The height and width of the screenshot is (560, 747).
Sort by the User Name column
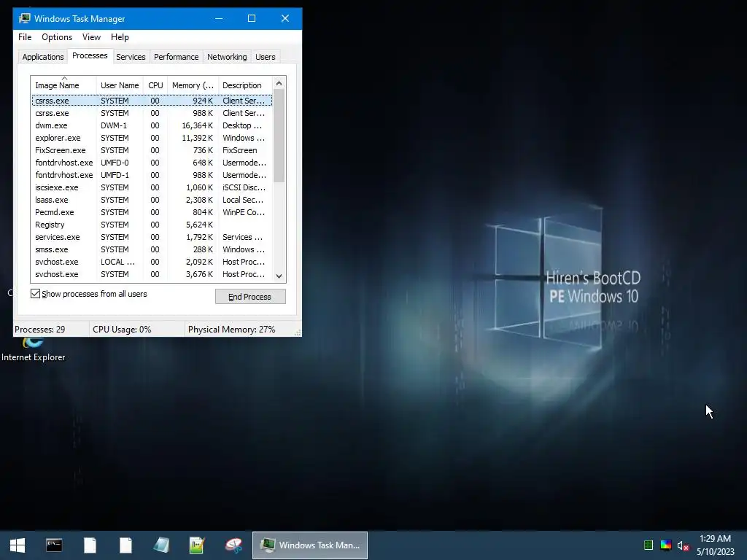(x=120, y=85)
